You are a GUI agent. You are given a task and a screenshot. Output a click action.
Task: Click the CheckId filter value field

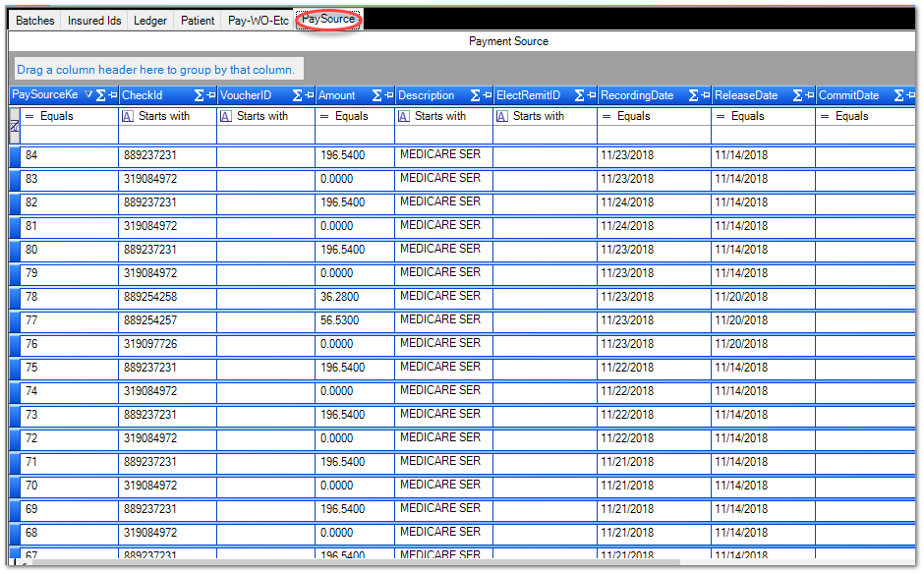click(167, 135)
